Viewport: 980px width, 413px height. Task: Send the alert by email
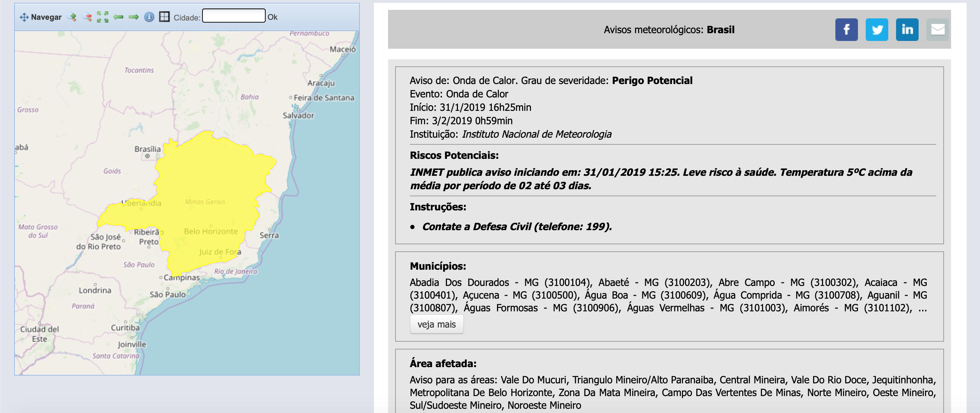(937, 30)
